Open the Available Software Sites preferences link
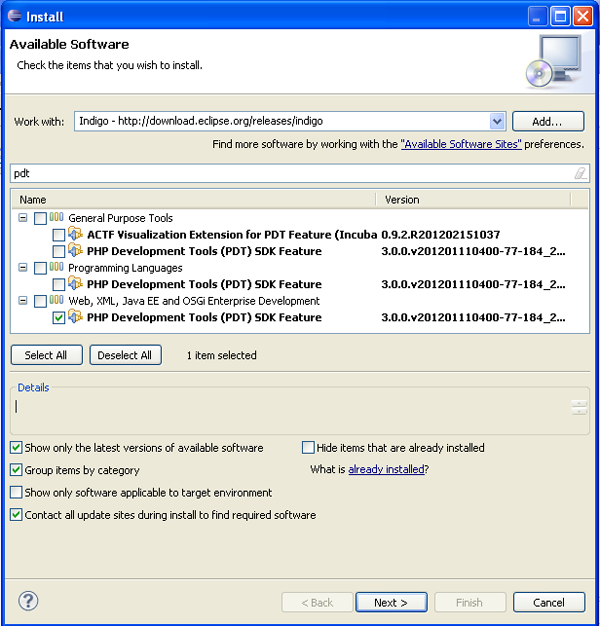This screenshot has width=600, height=626. click(x=461, y=144)
